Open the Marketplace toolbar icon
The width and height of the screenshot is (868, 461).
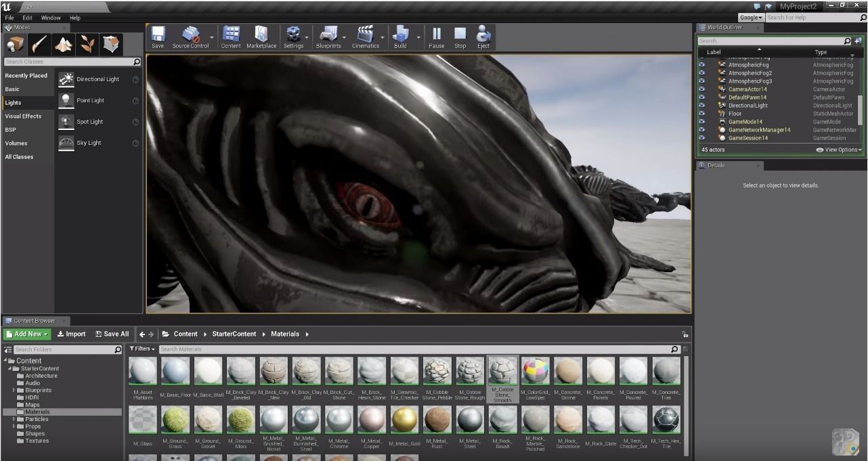[x=261, y=37]
